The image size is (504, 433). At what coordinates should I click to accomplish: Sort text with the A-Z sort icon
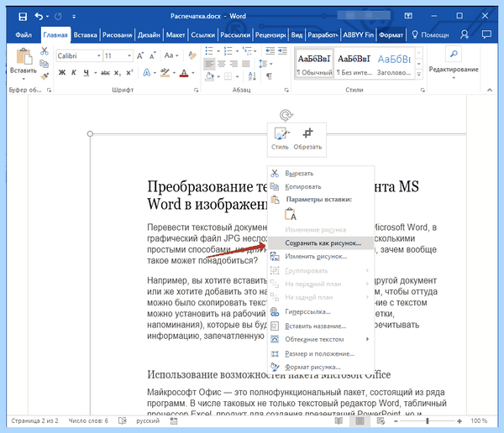tap(252, 76)
